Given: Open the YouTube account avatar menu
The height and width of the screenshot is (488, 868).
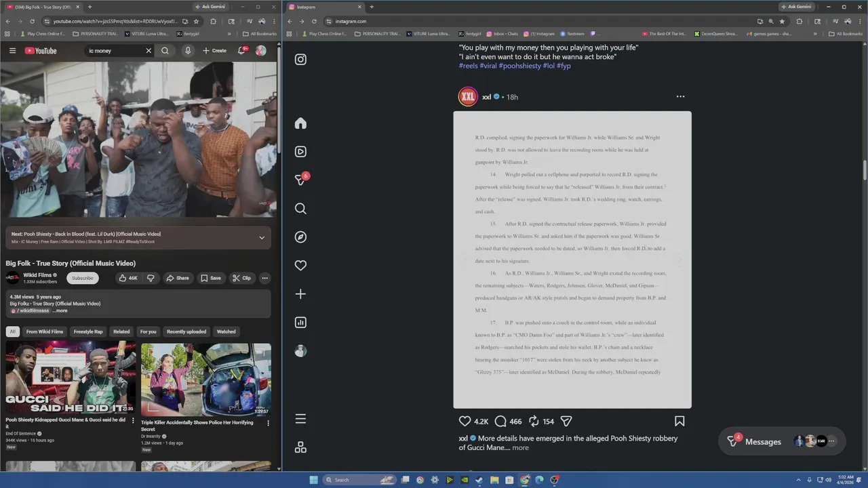Looking at the screenshot, I should (261, 51).
